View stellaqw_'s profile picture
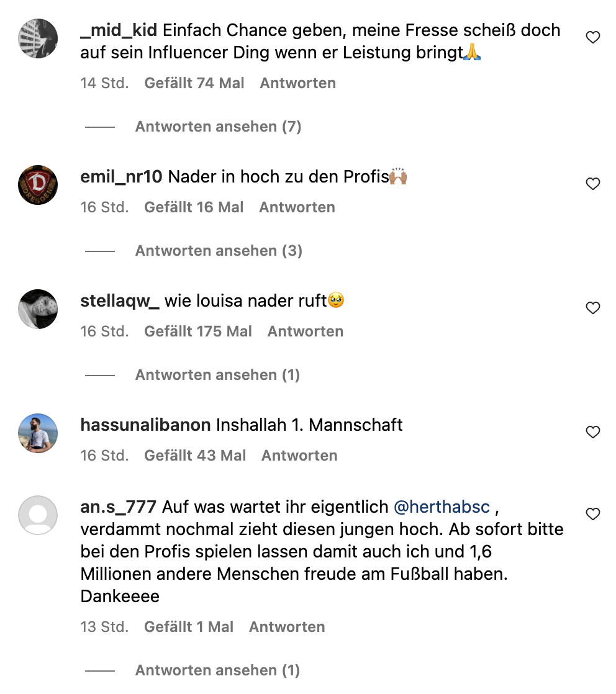 38,309
